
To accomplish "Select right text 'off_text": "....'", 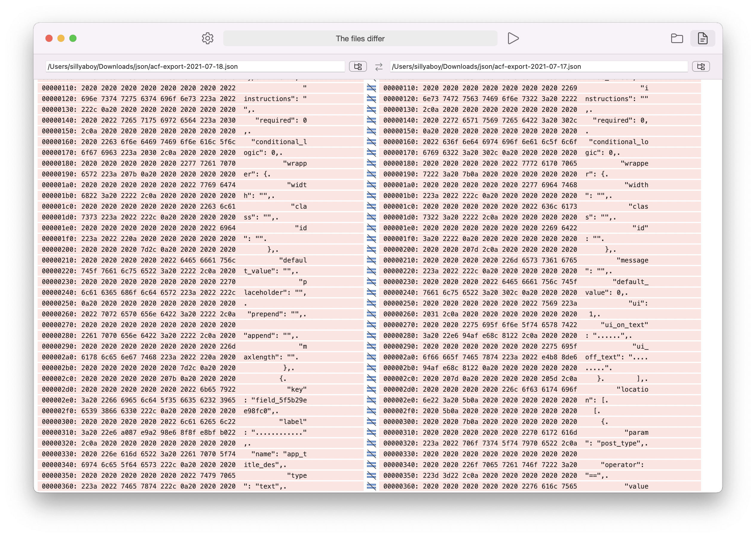I will click(x=616, y=357).
